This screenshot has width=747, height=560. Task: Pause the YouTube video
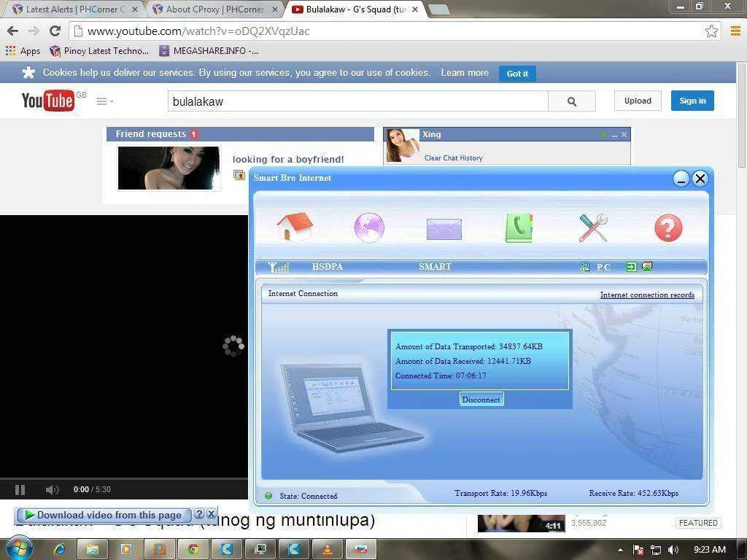tap(20, 489)
